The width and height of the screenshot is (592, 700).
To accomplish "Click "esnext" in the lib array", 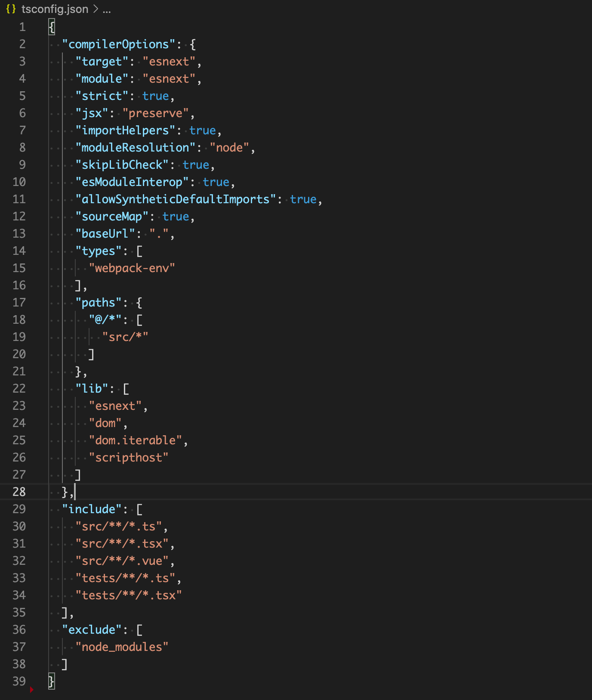I will pyautogui.click(x=115, y=406).
